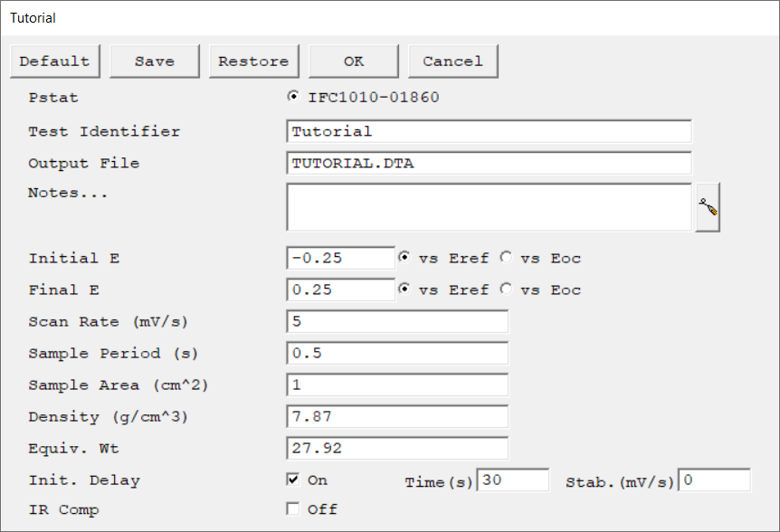Viewport: 780px width, 532px height.
Task: Click the Pstat label
Action: [x=53, y=98]
